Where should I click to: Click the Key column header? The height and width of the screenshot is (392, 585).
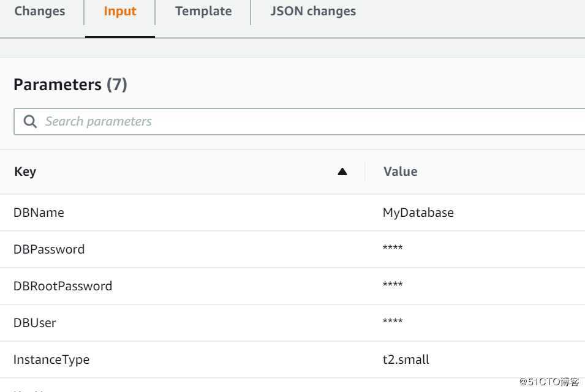25,171
